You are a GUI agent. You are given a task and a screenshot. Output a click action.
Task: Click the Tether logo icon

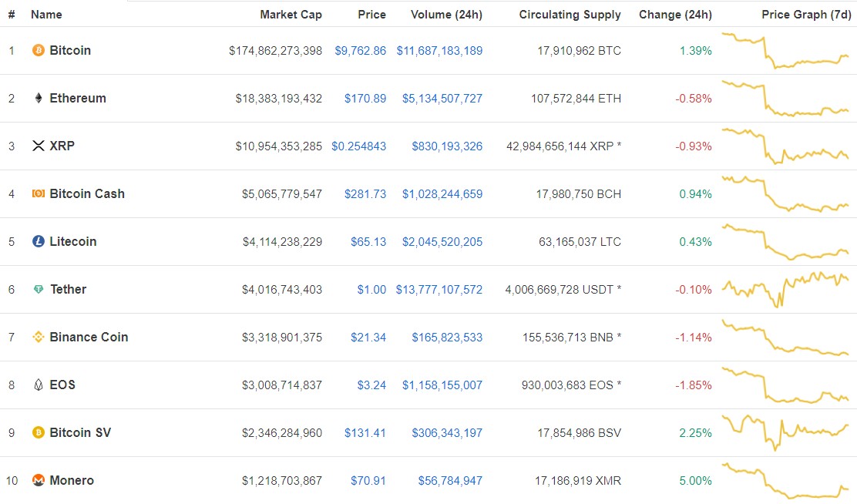pyautogui.click(x=39, y=289)
